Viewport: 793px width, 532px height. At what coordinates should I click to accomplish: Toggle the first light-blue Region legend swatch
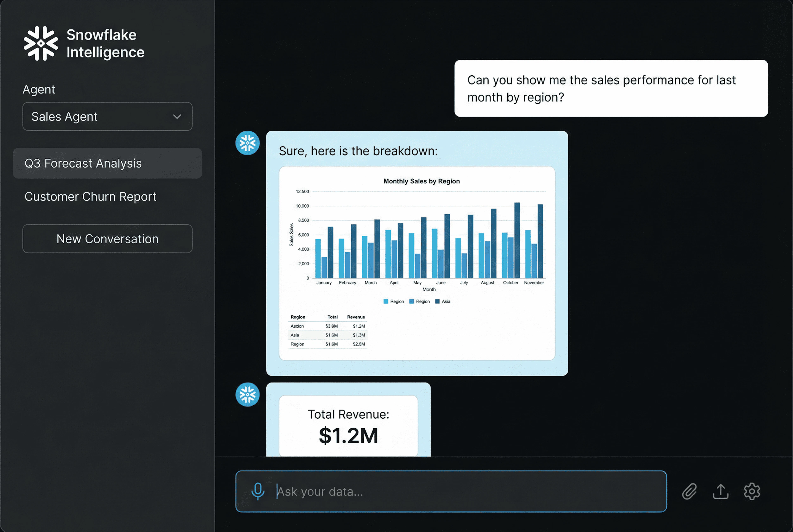(386, 301)
